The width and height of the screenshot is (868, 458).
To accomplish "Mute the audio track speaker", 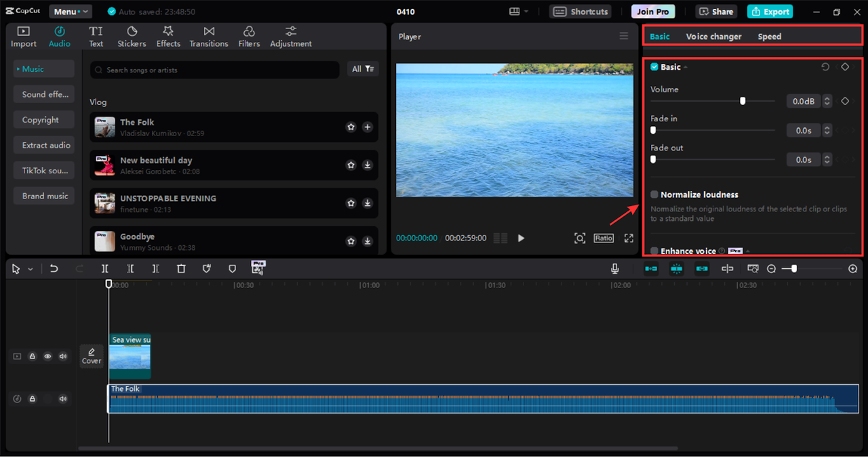I will [63, 399].
